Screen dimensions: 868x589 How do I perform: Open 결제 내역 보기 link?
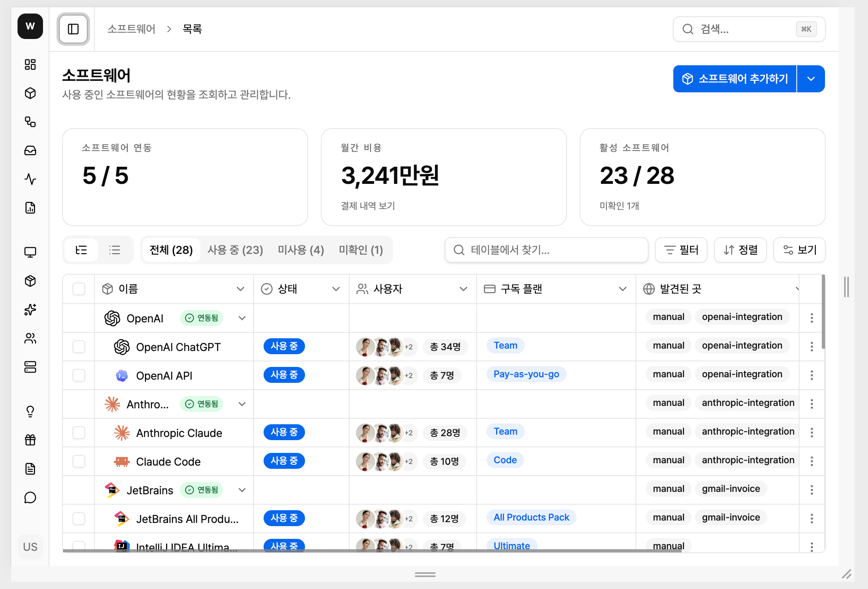point(368,206)
